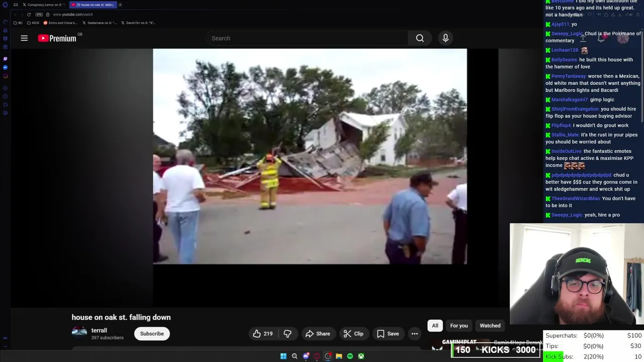Image resolution: width=644 pixels, height=362 pixels.
Task: Open David Orr on X bookmark
Action: (138, 23)
